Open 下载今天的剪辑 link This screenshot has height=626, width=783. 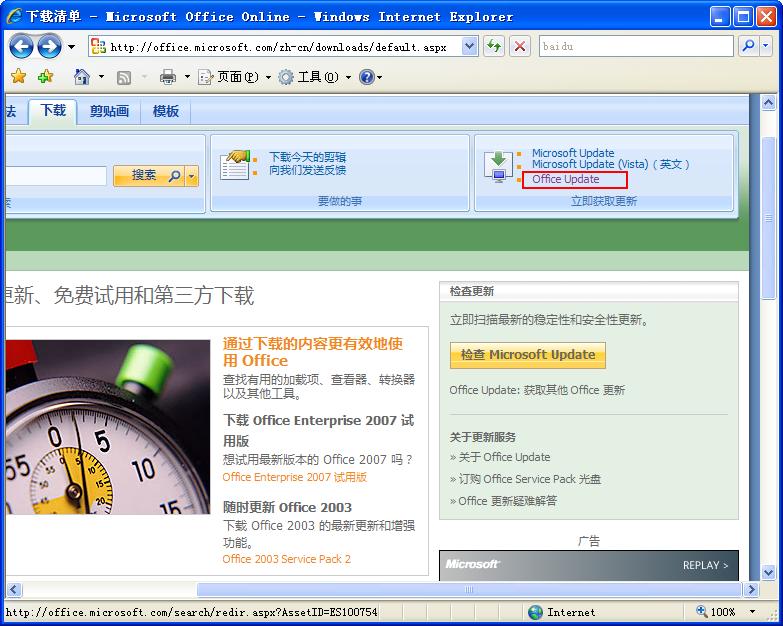pyautogui.click(x=308, y=157)
